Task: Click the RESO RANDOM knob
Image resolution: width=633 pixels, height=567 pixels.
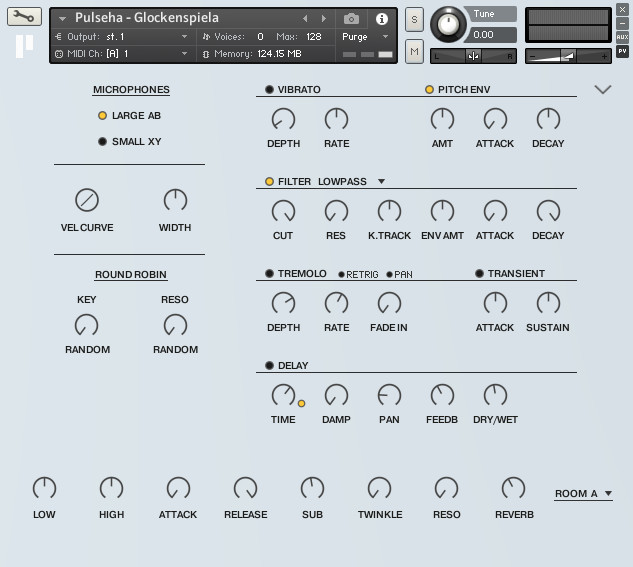Action: (175, 325)
